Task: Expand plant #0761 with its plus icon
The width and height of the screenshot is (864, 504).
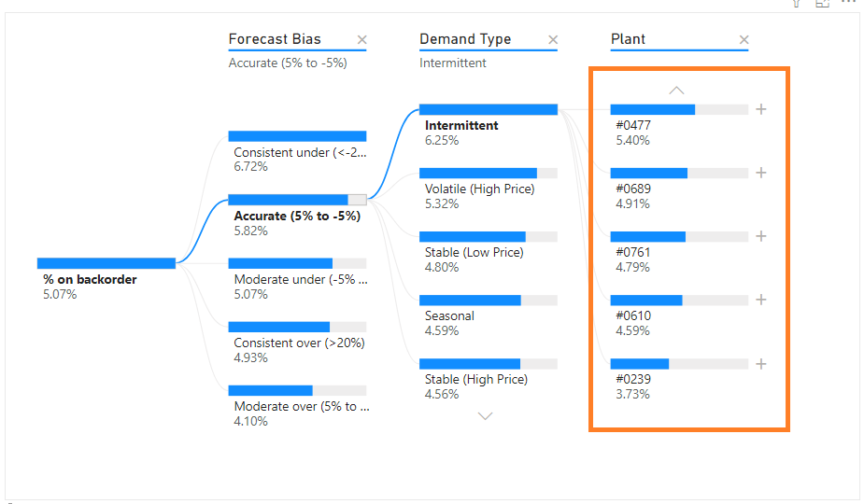Action: 761,236
